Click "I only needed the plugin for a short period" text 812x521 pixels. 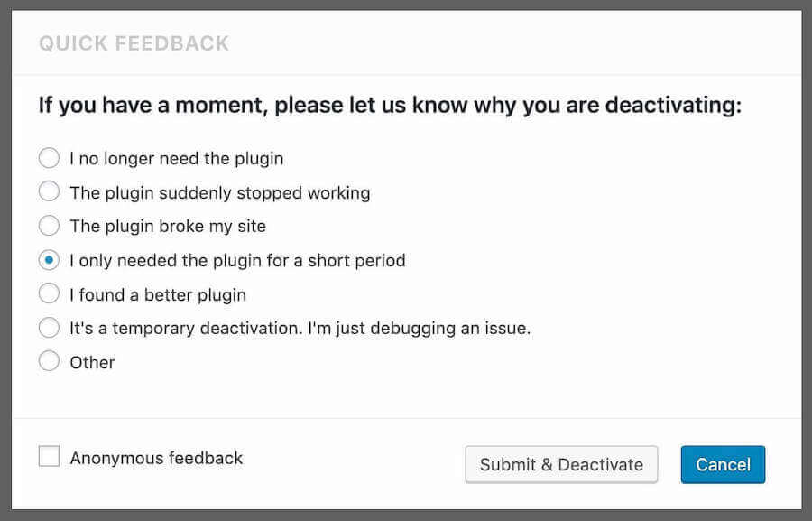click(x=237, y=261)
